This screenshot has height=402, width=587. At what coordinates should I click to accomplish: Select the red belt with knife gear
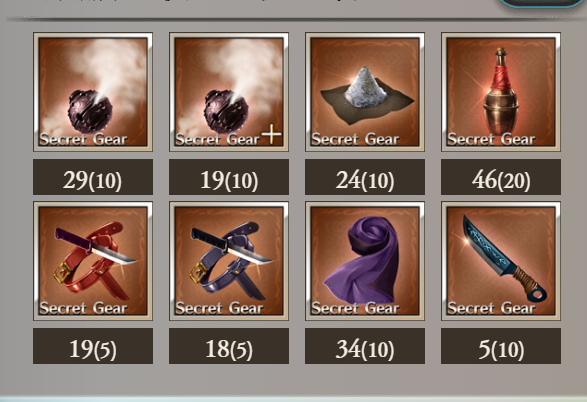click(x=93, y=261)
